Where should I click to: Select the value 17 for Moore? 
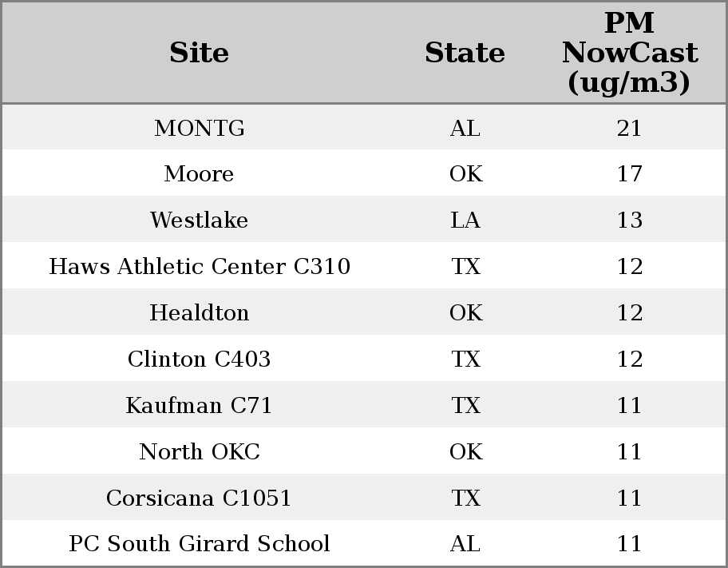pos(629,174)
